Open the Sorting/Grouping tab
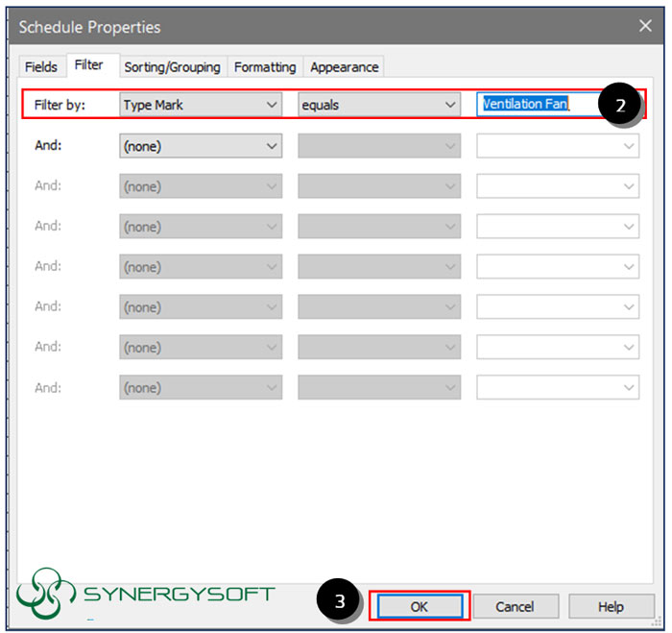672x633 pixels. [x=172, y=67]
